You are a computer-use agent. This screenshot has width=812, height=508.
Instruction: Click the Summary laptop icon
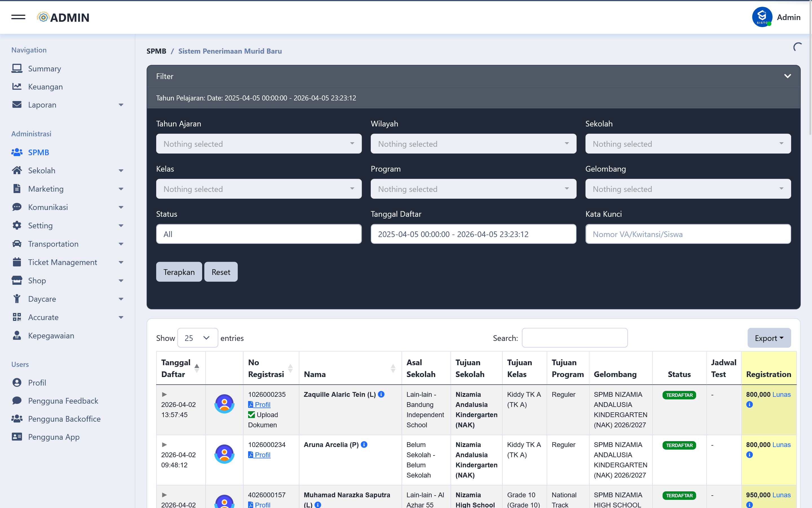tap(17, 69)
